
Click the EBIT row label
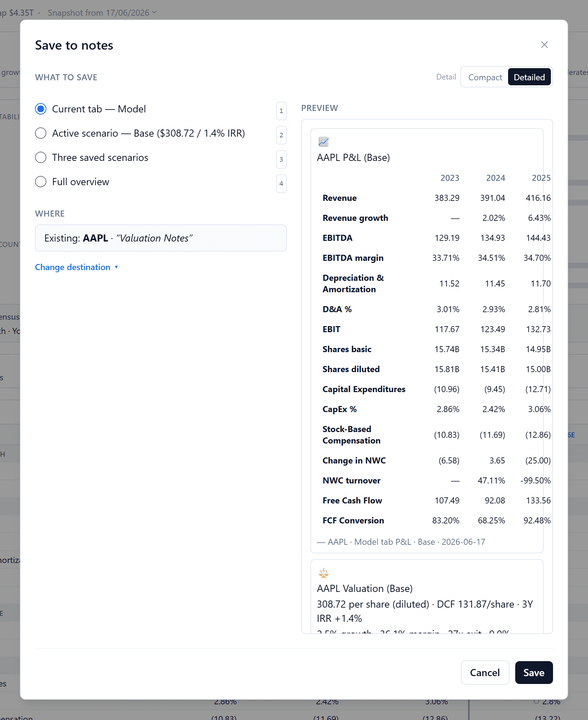tap(331, 329)
